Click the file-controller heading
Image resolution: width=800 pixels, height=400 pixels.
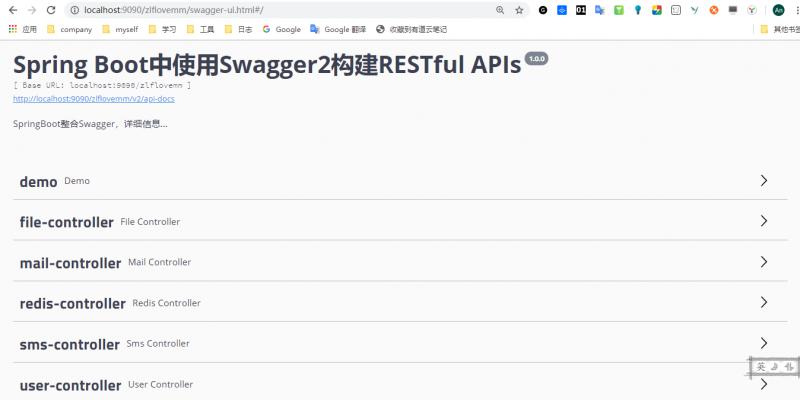[66, 222]
